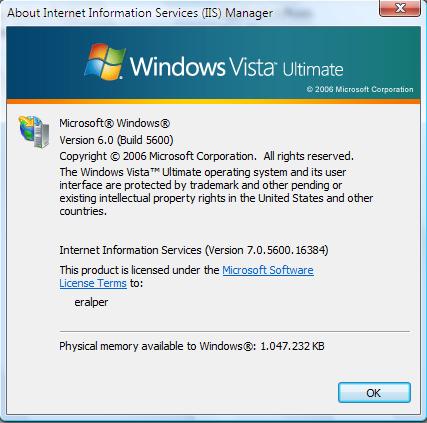Close the About dialog with red X

(x=400, y=8)
